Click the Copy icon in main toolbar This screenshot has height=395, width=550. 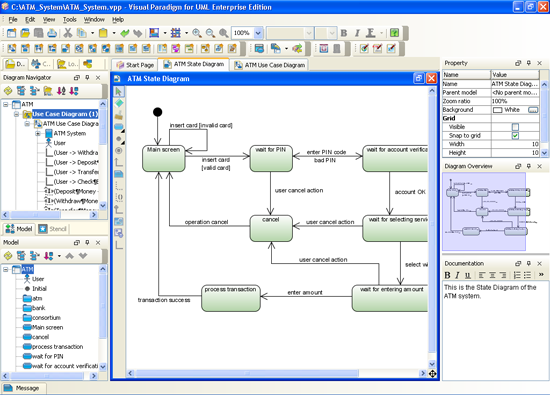[x=81, y=33]
